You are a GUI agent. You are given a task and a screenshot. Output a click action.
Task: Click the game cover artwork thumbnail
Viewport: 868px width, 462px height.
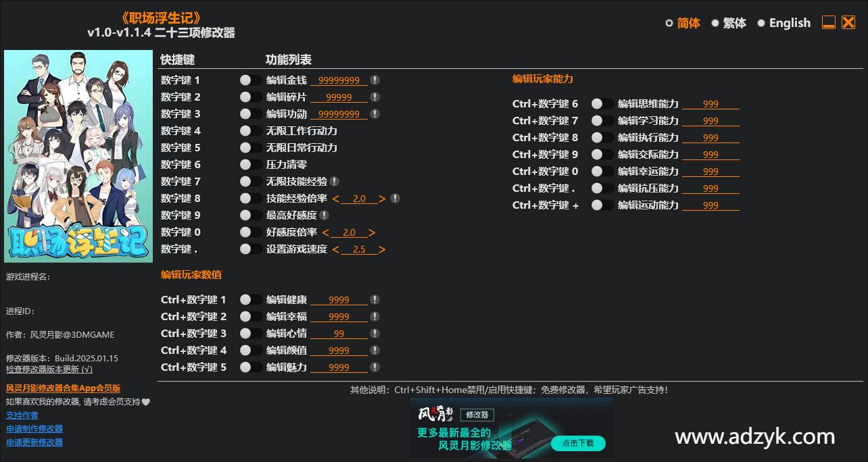click(x=78, y=156)
